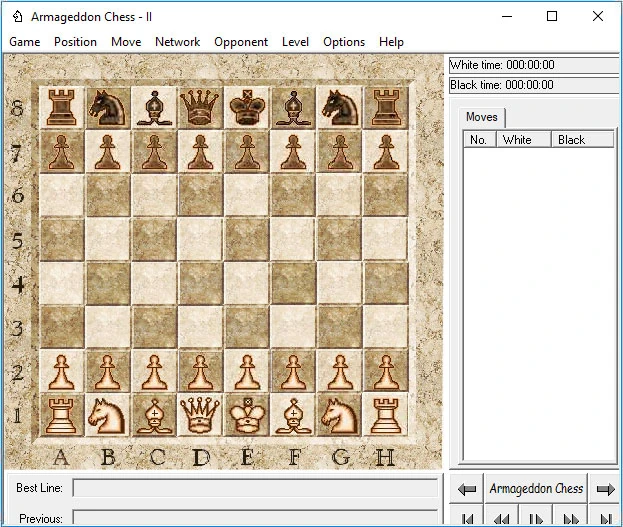Open the Move menu
This screenshot has width=623, height=527.
click(126, 42)
